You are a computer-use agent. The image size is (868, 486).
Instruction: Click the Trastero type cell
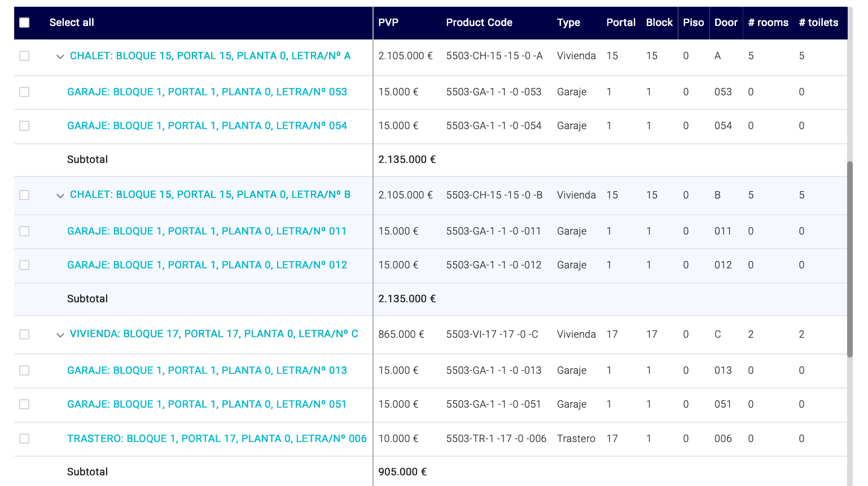tap(576, 439)
